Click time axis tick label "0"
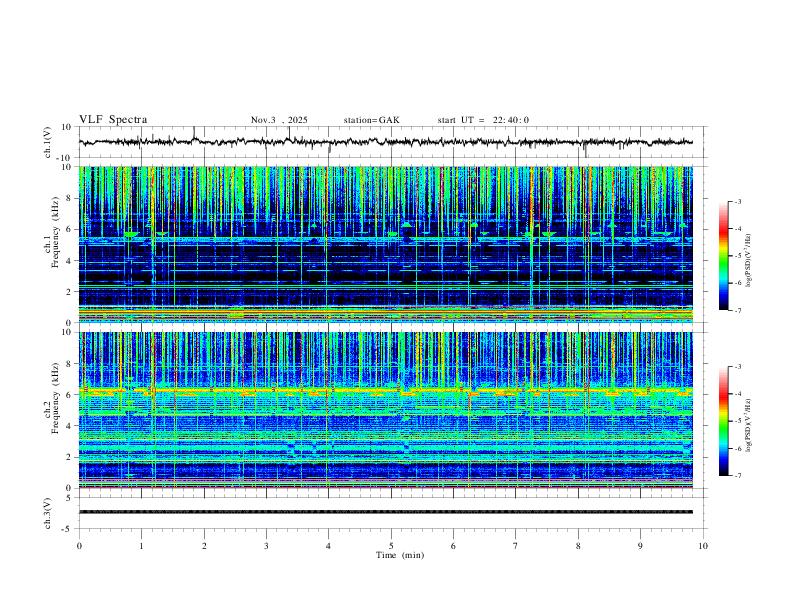 pyautogui.click(x=79, y=546)
